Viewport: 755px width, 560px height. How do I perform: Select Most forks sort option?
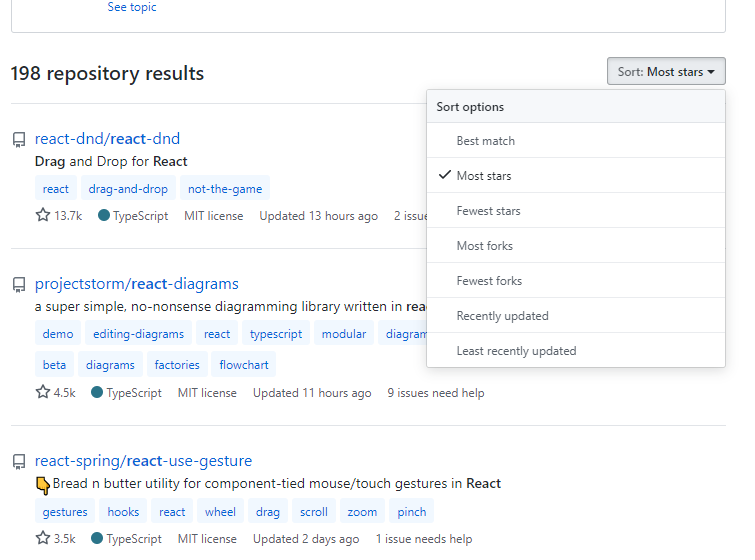tap(576, 246)
